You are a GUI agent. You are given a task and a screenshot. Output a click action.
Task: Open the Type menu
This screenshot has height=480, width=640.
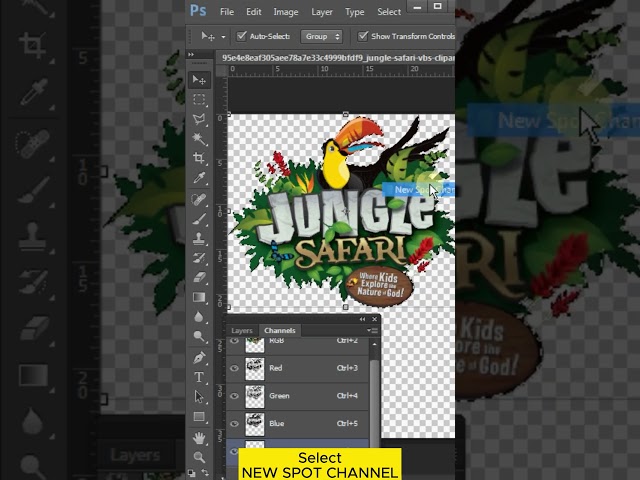pyautogui.click(x=354, y=12)
